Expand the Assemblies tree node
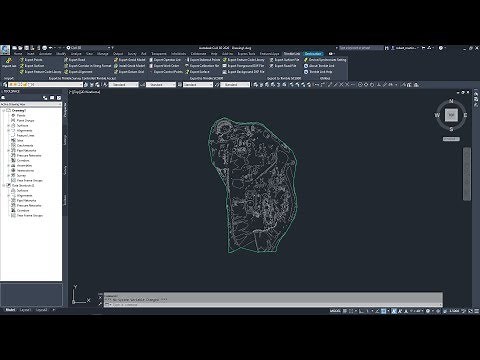The height and width of the screenshot is (360, 480). [x=9, y=165]
